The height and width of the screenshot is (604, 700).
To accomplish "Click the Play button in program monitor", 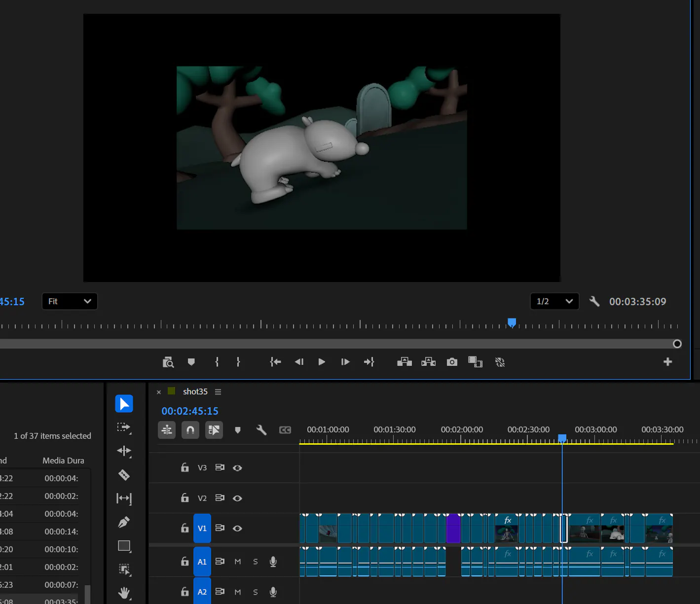I will 322,362.
